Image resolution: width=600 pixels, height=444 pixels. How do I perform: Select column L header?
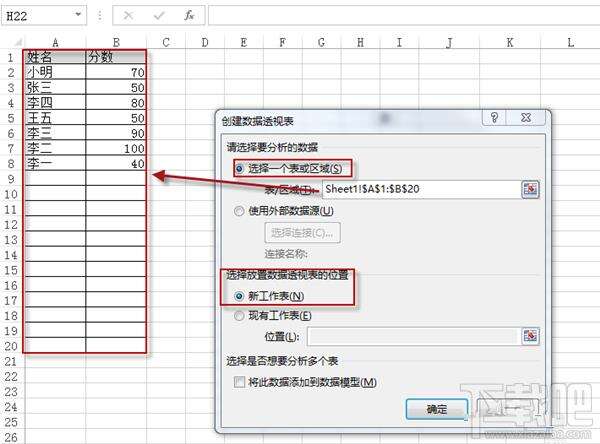tap(570, 42)
